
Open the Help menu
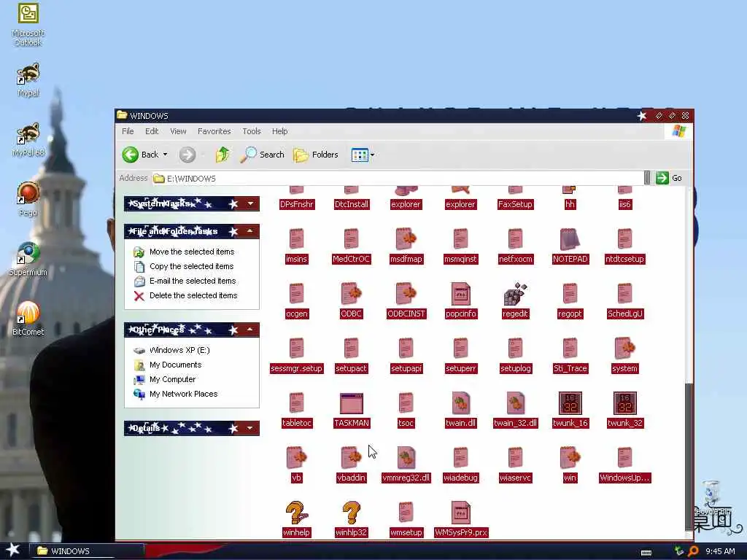click(279, 131)
